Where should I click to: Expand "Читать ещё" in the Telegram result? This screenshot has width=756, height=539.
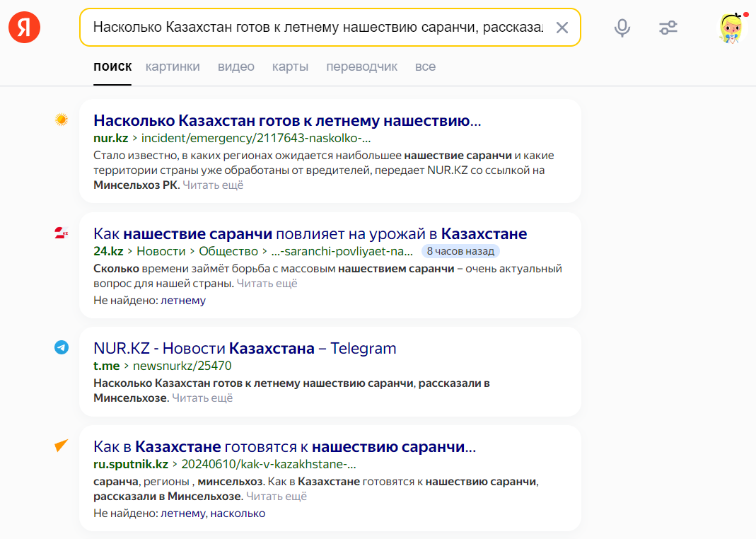coord(202,398)
